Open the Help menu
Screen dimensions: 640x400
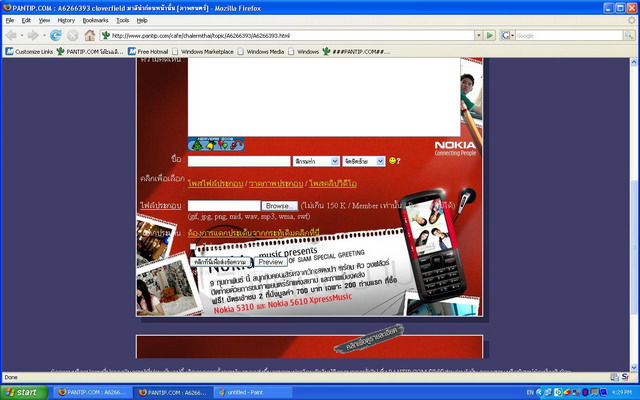click(142, 20)
